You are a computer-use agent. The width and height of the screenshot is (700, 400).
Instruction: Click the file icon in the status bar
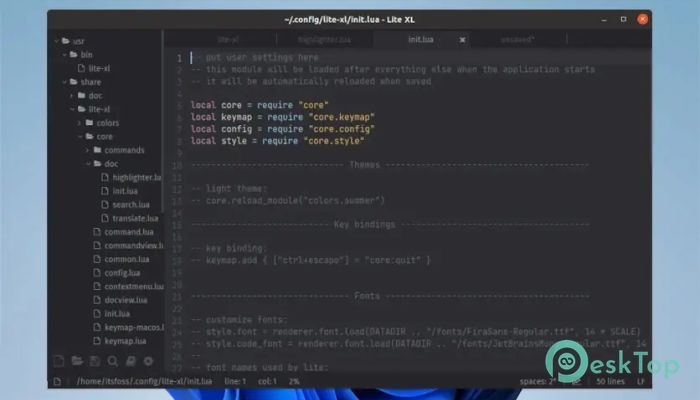tap(57, 381)
